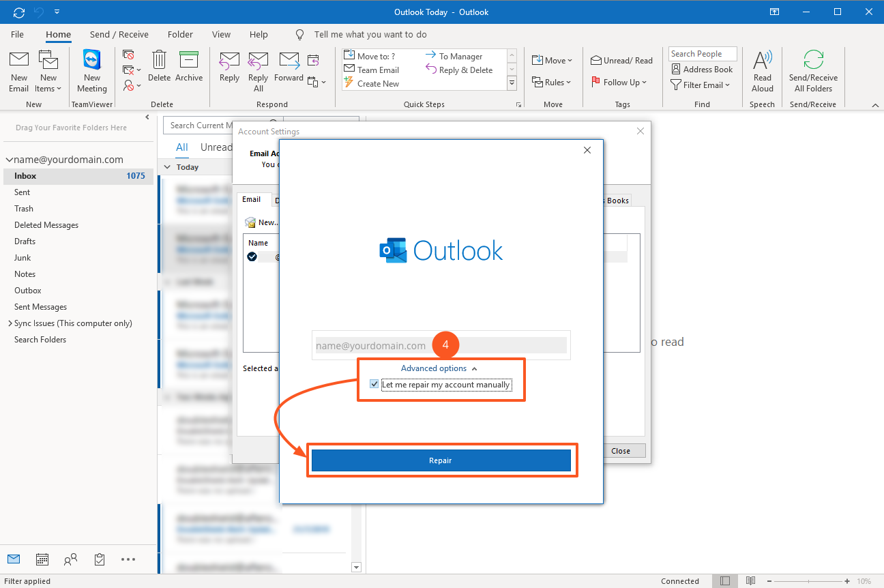Click Close in Account Settings

tap(620, 451)
